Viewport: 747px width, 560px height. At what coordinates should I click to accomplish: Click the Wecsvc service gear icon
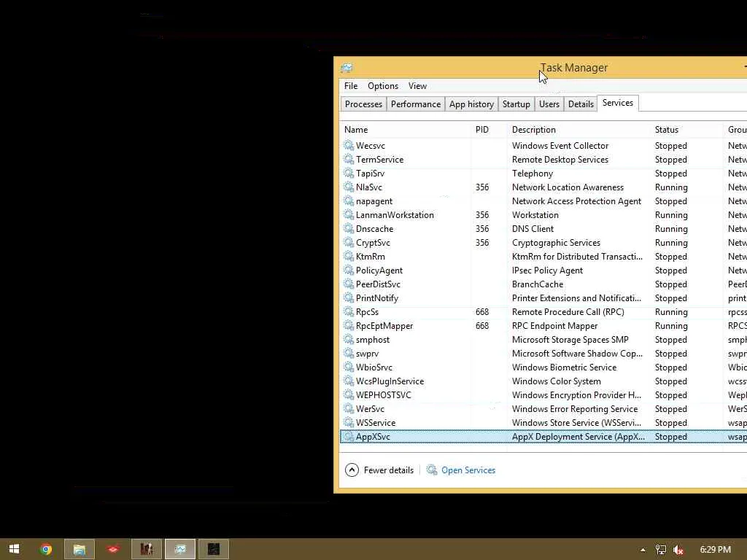pos(349,145)
